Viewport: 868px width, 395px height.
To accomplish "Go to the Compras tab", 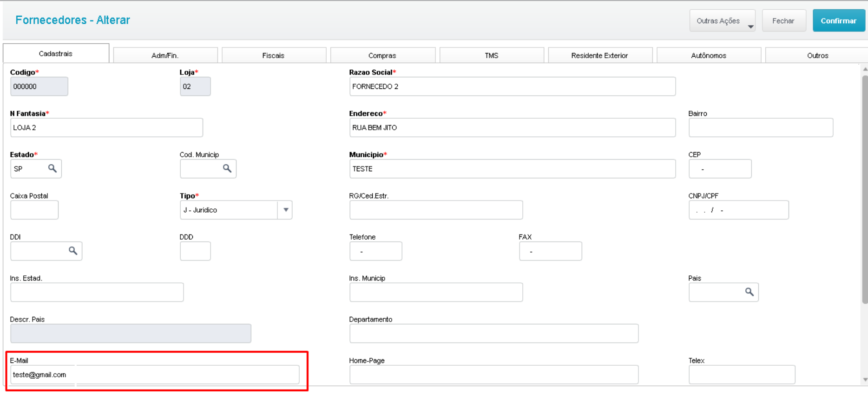I will pyautogui.click(x=382, y=55).
